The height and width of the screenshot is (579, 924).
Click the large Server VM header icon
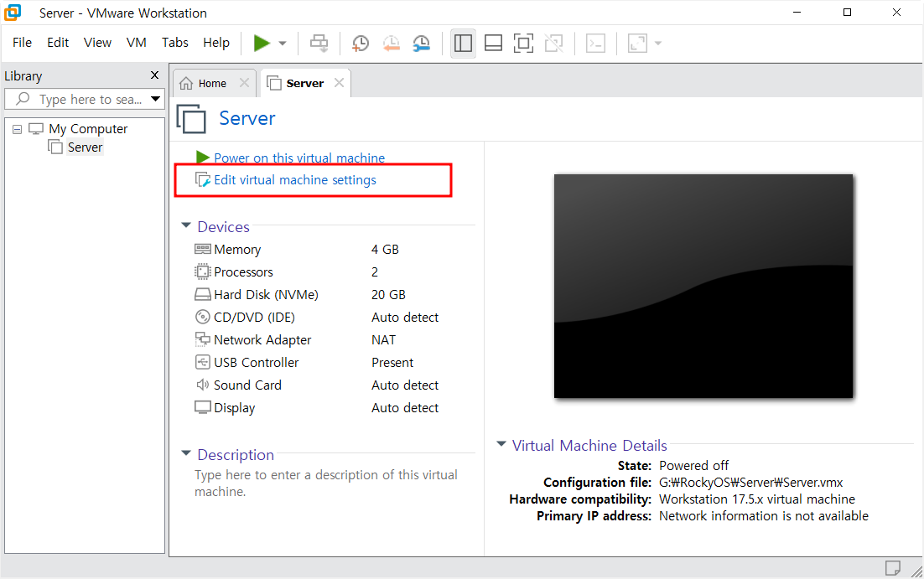[191, 119]
